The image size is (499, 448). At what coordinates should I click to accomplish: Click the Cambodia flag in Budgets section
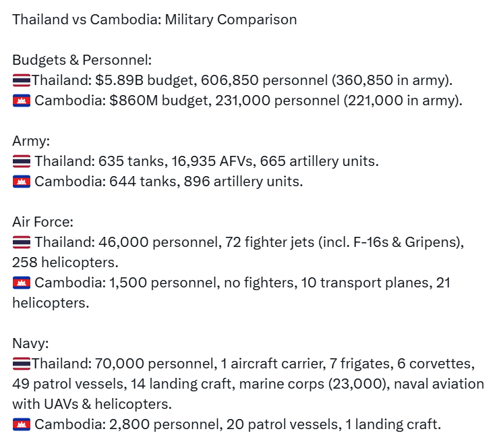(22, 101)
